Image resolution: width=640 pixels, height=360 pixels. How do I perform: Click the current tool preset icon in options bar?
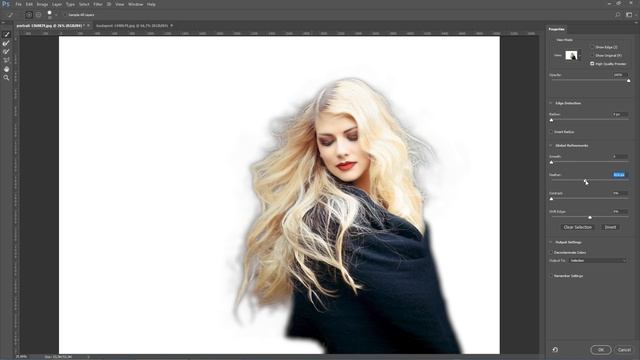pos(10,15)
